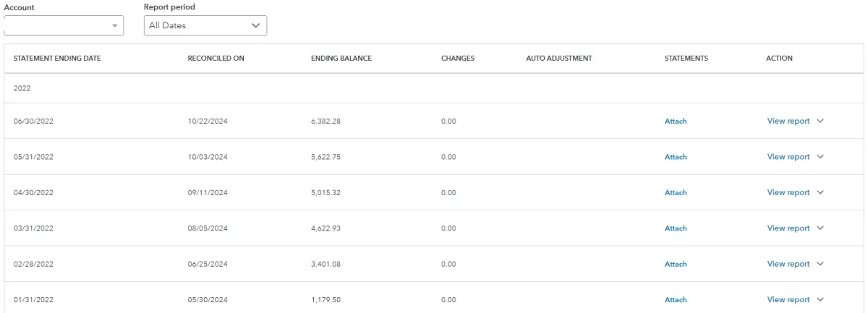Attach statement for 04/30/2022 row
This screenshot has width=868, height=313.
click(676, 193)
